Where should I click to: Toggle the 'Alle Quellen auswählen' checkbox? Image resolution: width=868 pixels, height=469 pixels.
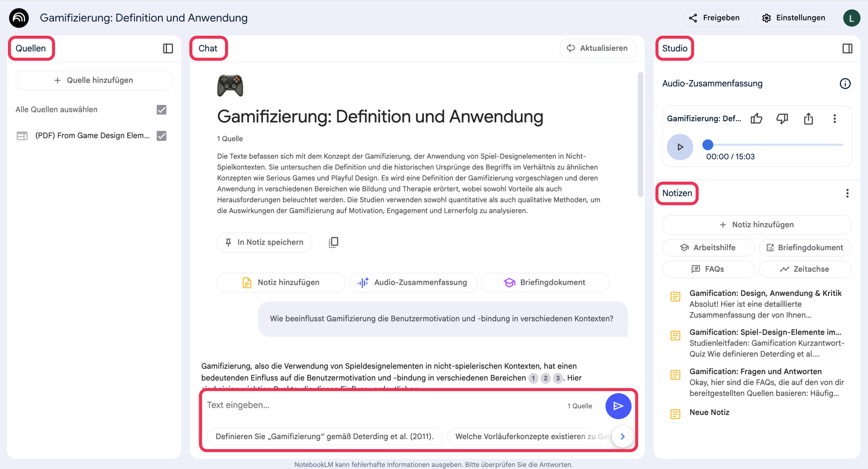coord(162,110)
